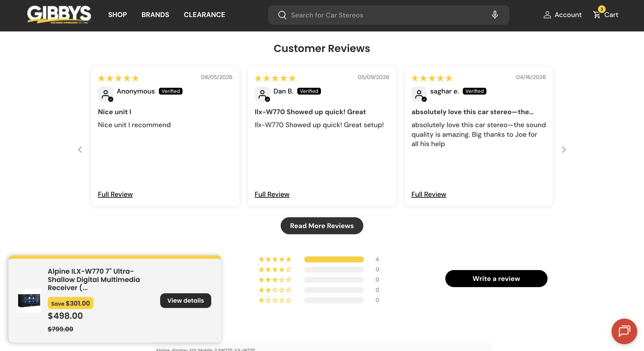Click Verified badge next to Anonymous
The image size is (644, 351).
[171, 91]
